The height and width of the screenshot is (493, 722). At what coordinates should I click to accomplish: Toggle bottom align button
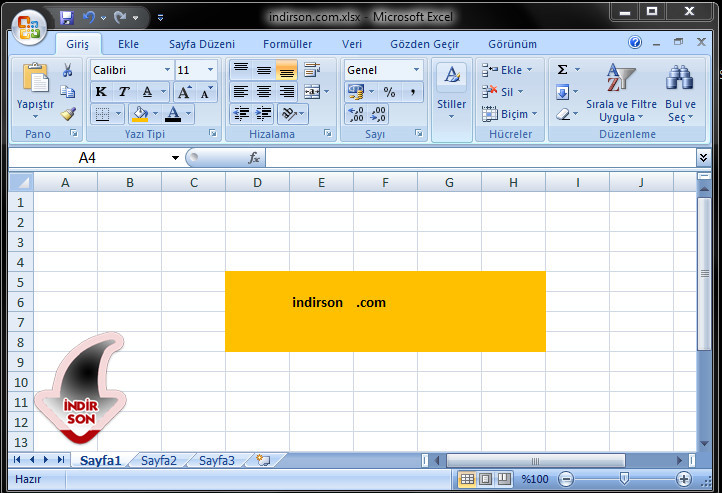point(286,70)
